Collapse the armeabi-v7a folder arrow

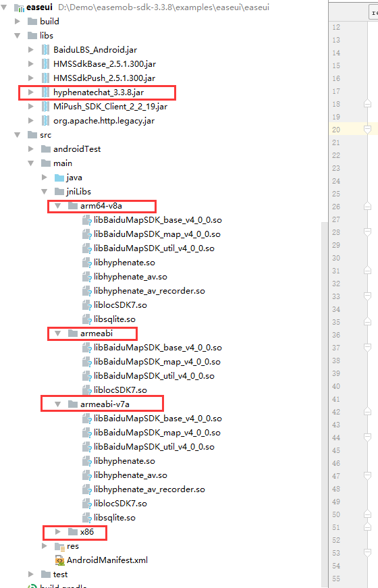pos(57,404)
